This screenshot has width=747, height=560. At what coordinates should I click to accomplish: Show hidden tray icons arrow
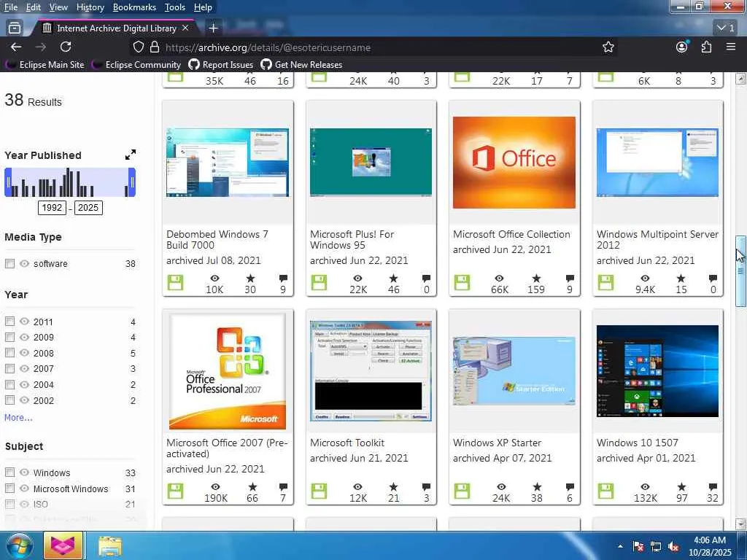620,547
